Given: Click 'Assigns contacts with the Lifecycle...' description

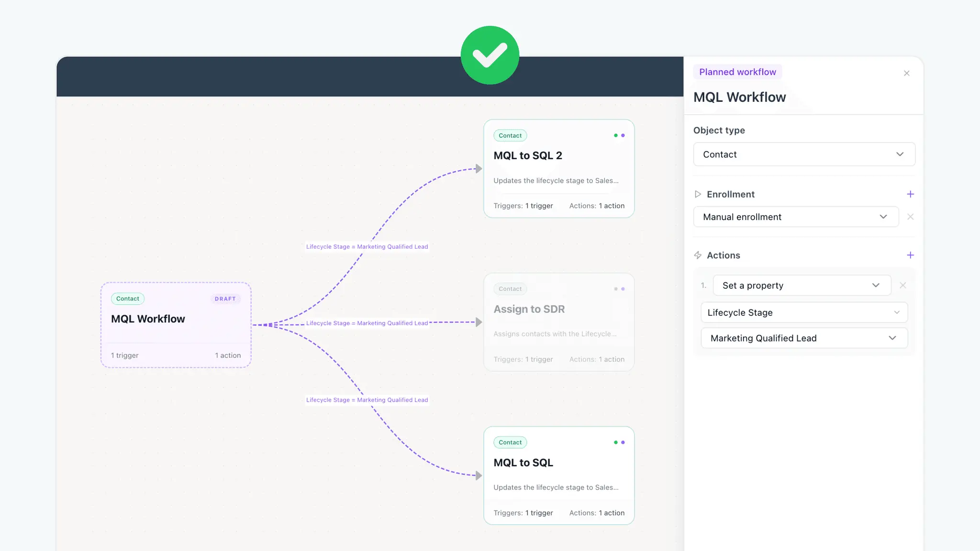Looking at the screenshot, I should [x=555, y=334].
